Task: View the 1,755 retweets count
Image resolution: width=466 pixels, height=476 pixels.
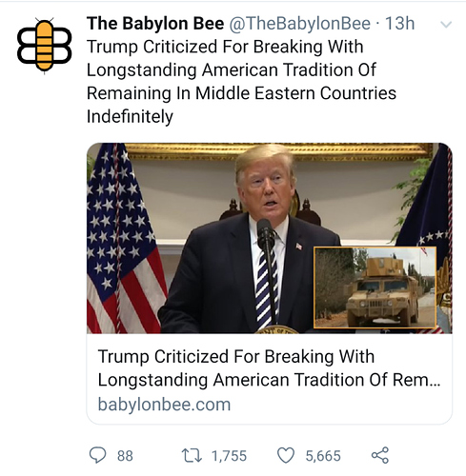Action: tap(229, 456)
